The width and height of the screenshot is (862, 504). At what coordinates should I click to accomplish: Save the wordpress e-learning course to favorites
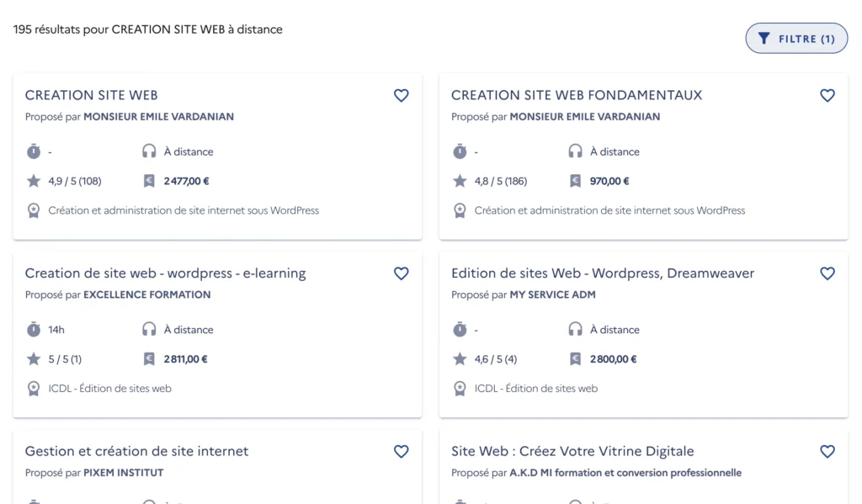pos(402,273)
